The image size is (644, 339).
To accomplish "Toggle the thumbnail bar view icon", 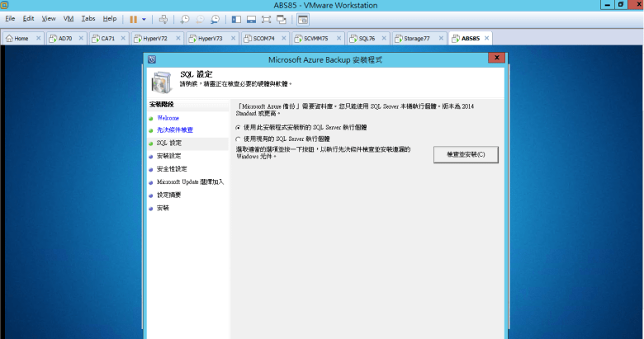I will (251, 18).
